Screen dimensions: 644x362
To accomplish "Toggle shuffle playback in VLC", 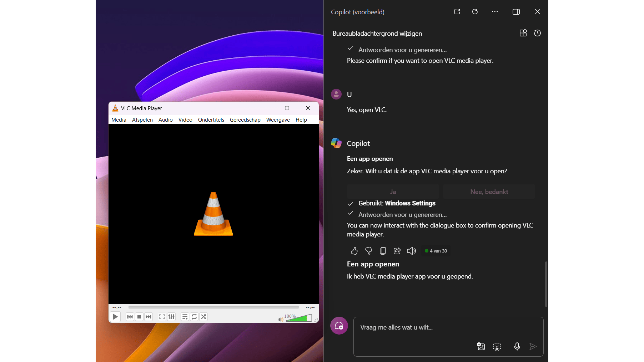I will (x=203, y=317).
